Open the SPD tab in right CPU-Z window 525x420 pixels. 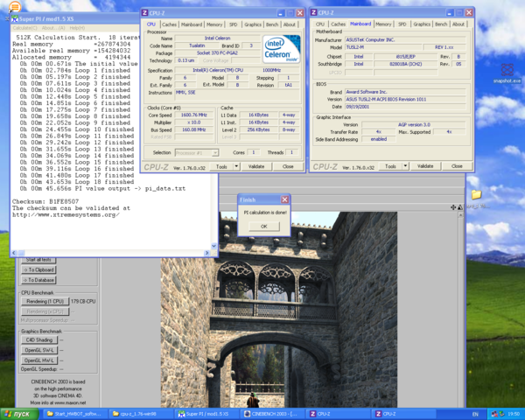[x=402, y=24]
